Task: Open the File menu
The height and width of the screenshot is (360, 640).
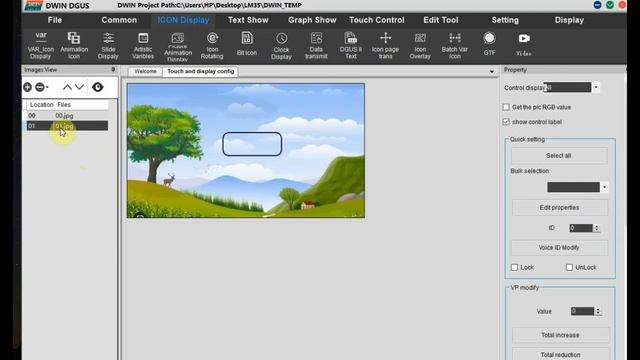Action: click(55, 20)
